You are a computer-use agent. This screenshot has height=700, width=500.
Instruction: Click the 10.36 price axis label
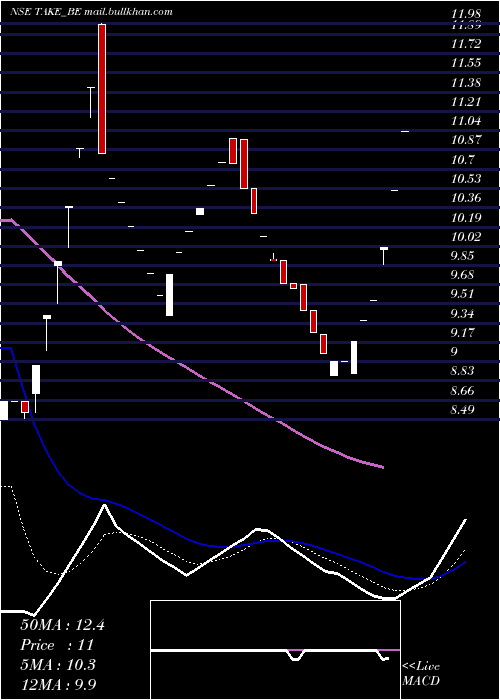pos(467,198)
